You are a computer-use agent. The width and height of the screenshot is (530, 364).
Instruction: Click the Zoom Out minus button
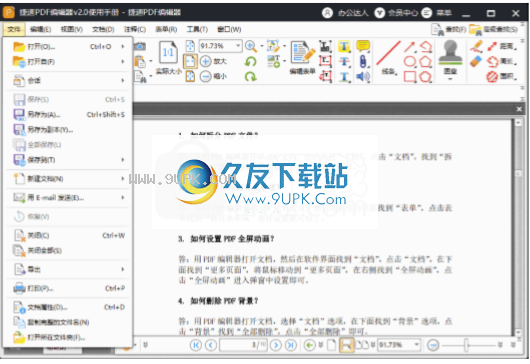coord(206,77)
